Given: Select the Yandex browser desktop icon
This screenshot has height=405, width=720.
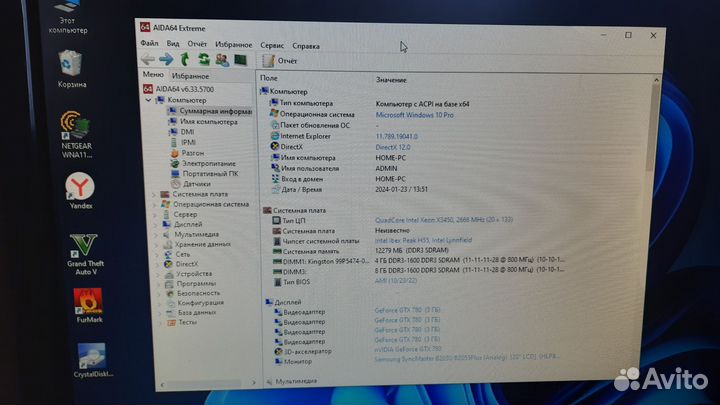Looking at the screenshot, I should 79,190.
